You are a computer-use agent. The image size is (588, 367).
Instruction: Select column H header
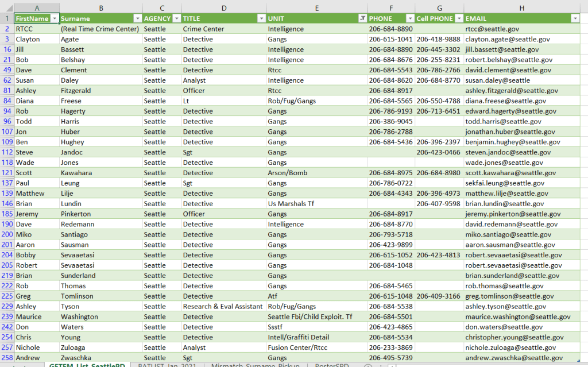tap(521, 7)
